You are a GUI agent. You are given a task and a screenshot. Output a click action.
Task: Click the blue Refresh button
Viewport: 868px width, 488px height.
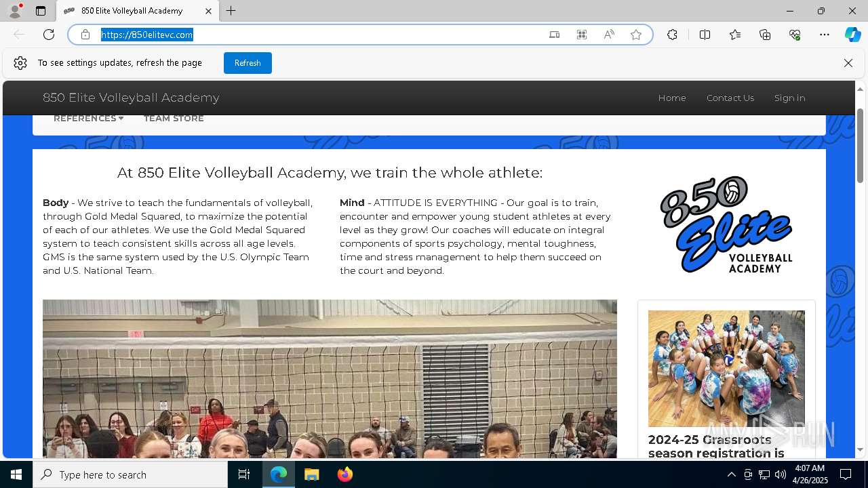coord(248,63)
